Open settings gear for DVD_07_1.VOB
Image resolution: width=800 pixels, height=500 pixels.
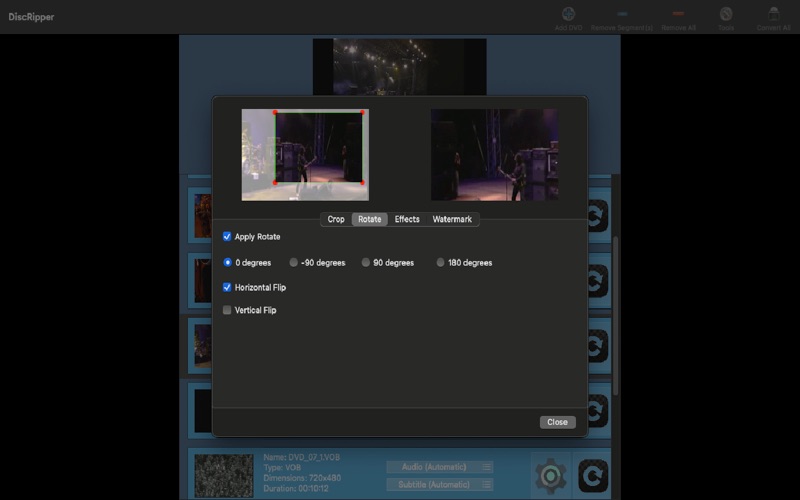click(551, 476)
